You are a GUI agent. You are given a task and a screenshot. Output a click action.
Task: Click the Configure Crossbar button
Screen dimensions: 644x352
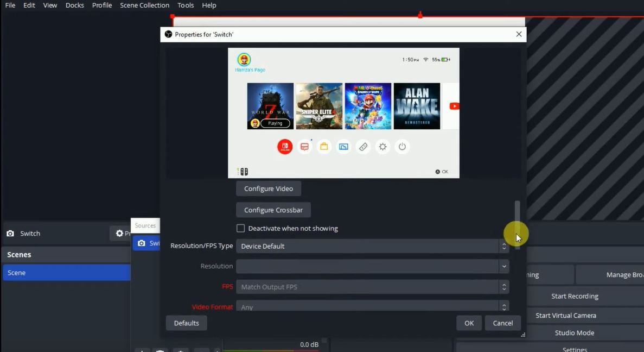[273, 210]
